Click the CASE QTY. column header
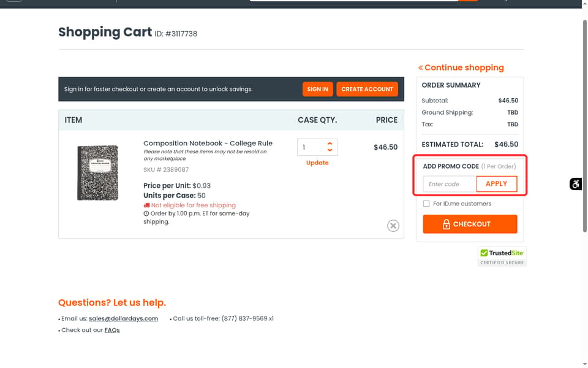588x368 pixels. tap(317, 120)
